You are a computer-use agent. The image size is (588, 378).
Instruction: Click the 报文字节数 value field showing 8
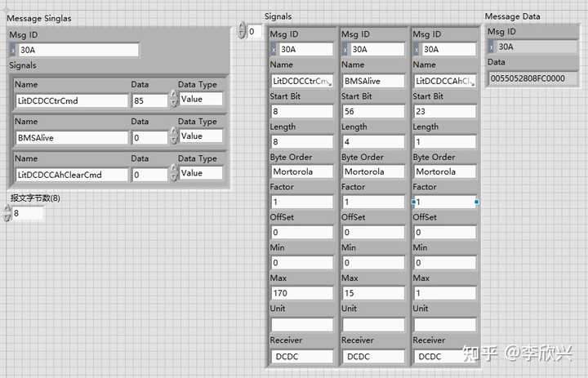tap(28, 213)
